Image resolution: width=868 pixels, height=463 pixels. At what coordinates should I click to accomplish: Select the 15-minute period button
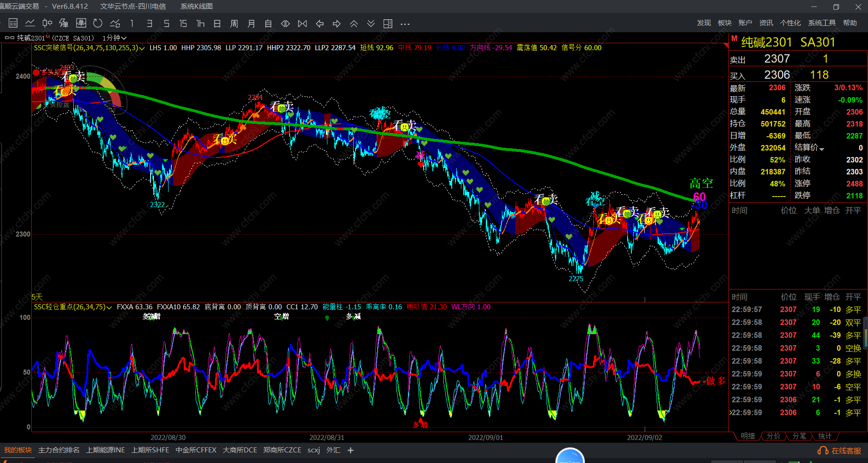183,23
